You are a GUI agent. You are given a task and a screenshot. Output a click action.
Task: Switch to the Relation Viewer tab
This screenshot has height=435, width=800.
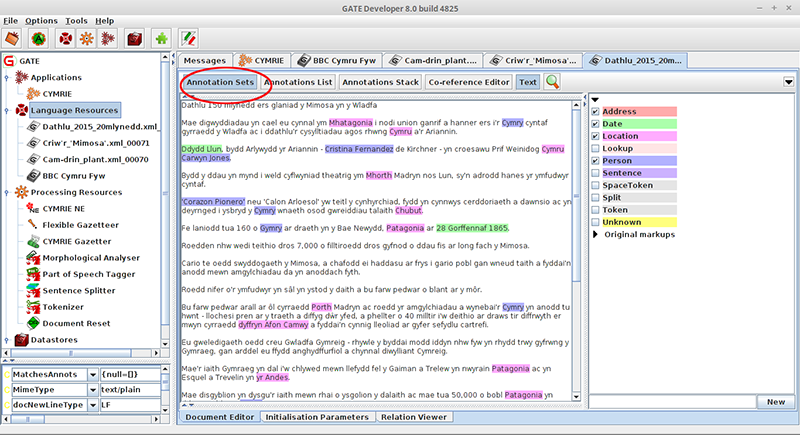(414, 417)
